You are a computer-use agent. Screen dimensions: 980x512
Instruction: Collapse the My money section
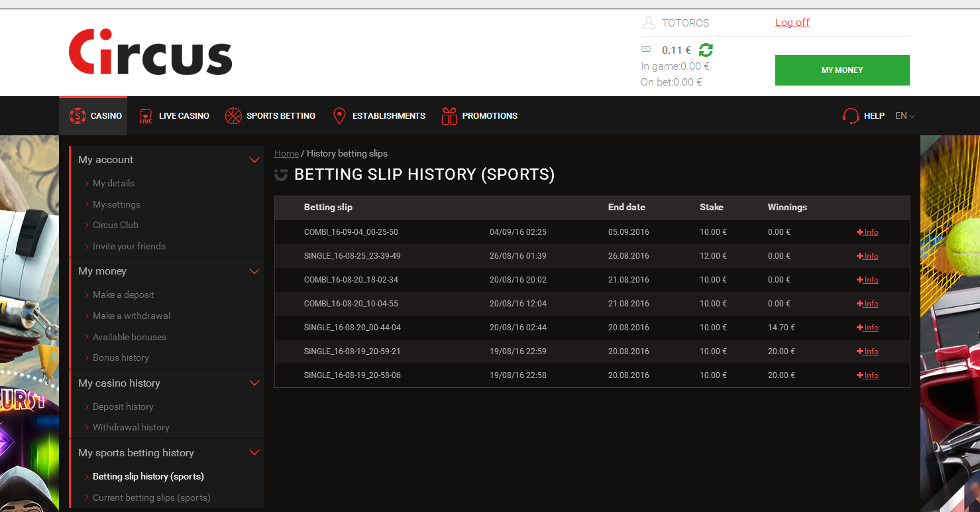pyautogui.click(x=254, y=271)
